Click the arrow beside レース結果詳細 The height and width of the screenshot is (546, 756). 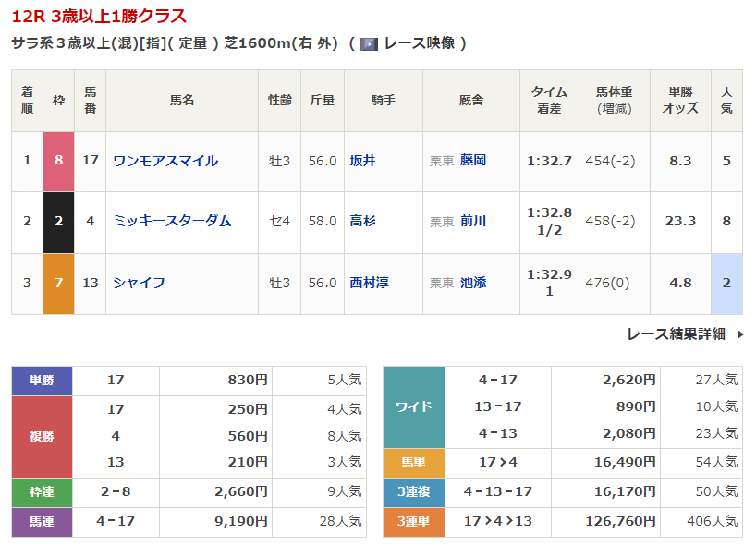pos(739,334)
